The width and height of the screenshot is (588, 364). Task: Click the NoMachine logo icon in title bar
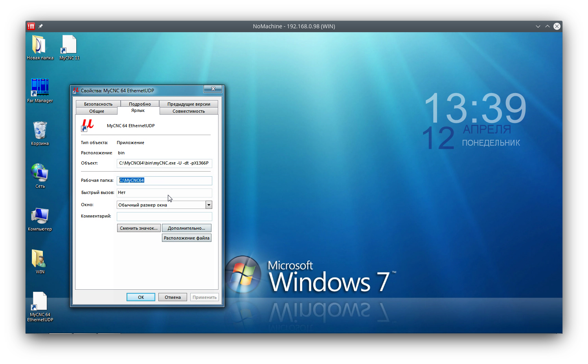(31, 26)
